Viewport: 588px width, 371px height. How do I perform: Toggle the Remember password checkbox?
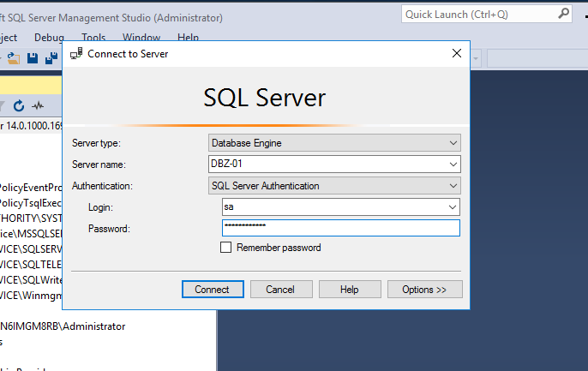(225, 248)
